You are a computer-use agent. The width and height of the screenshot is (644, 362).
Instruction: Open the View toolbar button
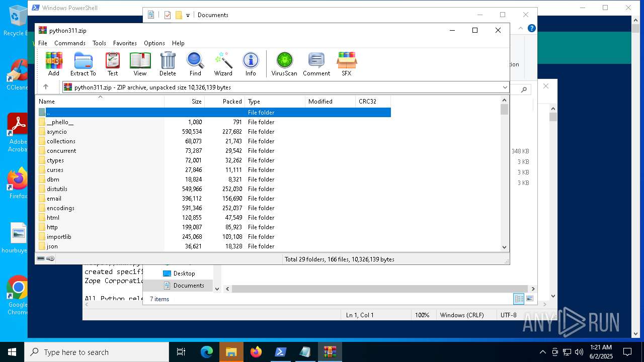[140, 64]
